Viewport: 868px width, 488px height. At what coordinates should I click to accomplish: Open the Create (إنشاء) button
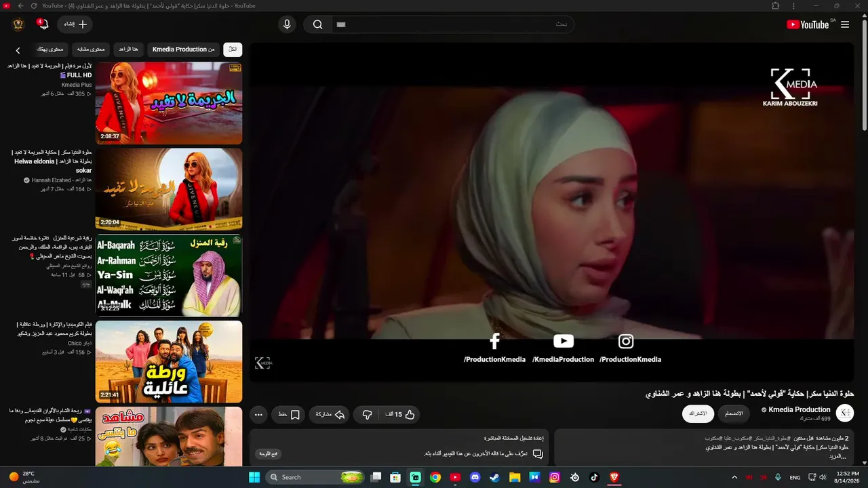75,24
